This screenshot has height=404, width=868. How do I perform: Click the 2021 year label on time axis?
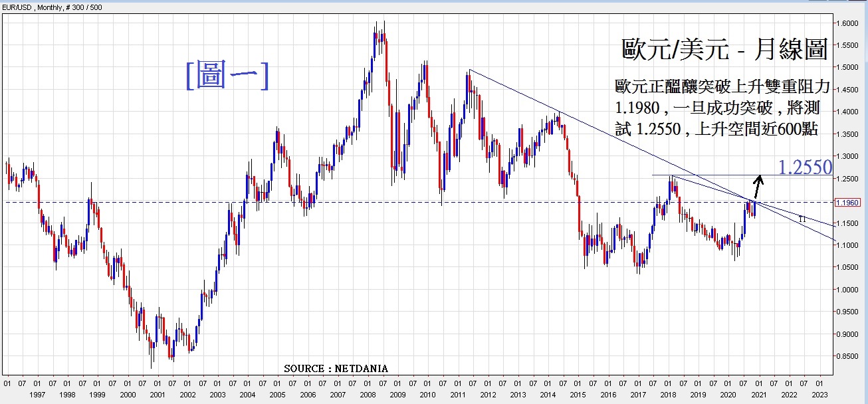click(x=758, y=394)
